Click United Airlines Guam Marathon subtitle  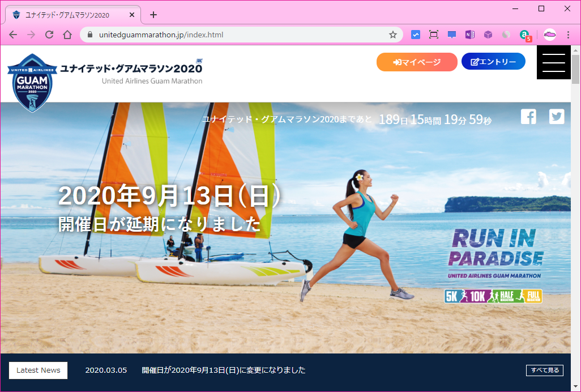point(152,81)
